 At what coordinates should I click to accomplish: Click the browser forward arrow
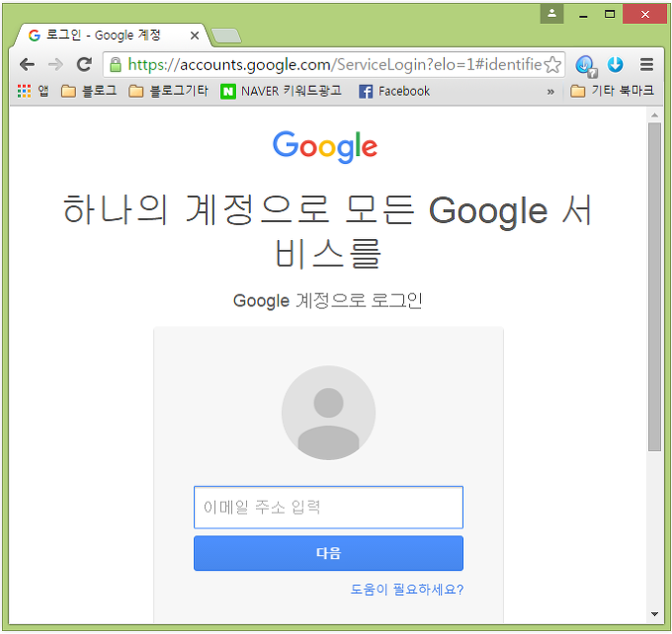[55, 65]
